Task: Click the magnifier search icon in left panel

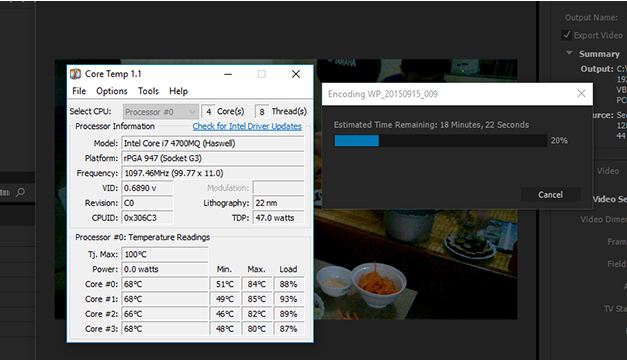Action: pyautogui.click(x=20, y=192)
